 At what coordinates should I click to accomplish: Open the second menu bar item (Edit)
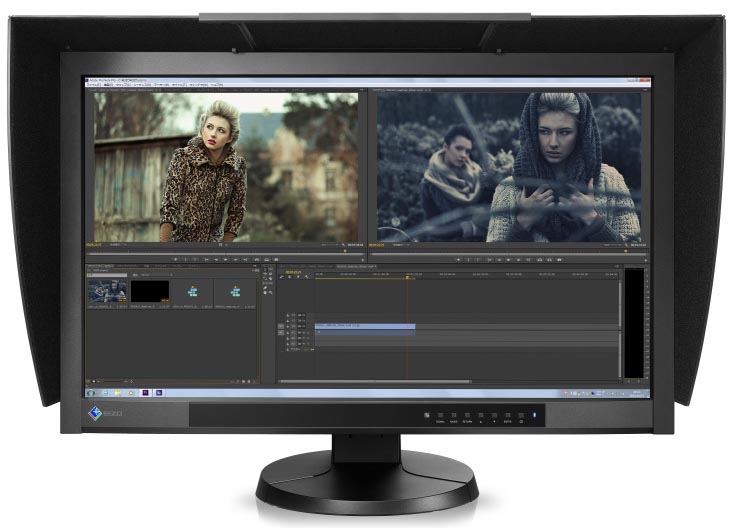coord(109,84)
